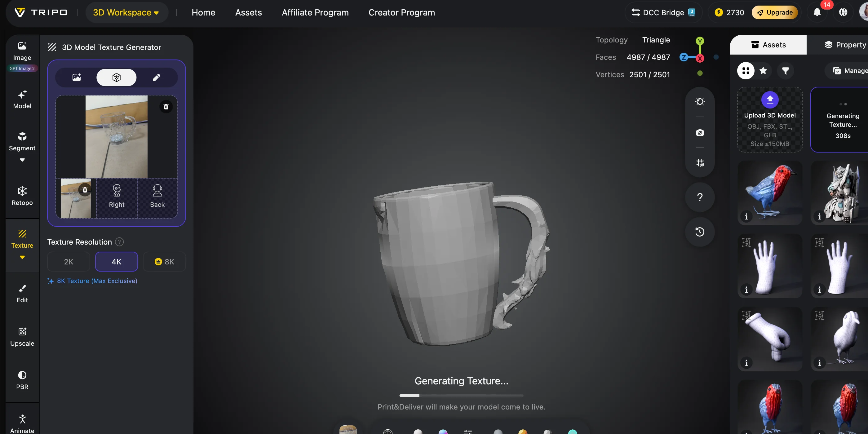Screen dimensions: 868x434
Task: Open the history clock icon in viewport
Action: [700, 232]
